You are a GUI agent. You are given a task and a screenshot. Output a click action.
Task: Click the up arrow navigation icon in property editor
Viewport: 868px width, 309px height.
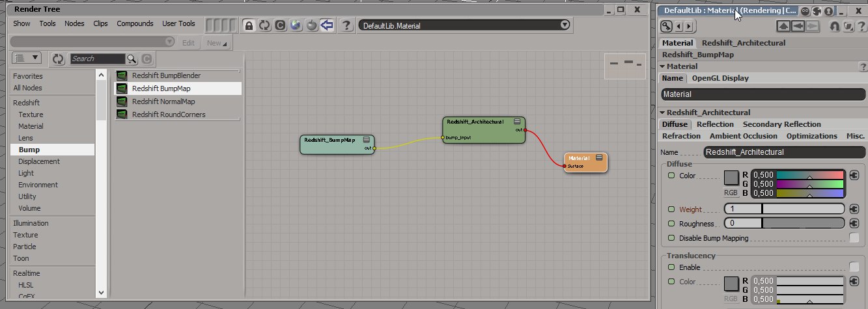pos(784,27)
